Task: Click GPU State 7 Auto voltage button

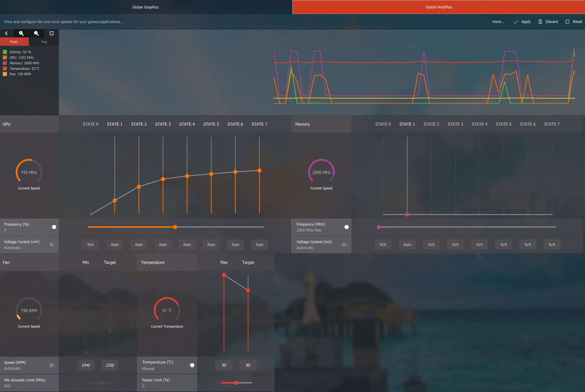Action: coord(259,245)
